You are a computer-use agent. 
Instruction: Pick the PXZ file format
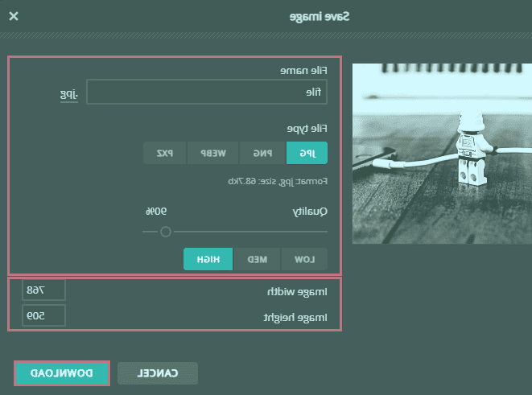[165, 153]
